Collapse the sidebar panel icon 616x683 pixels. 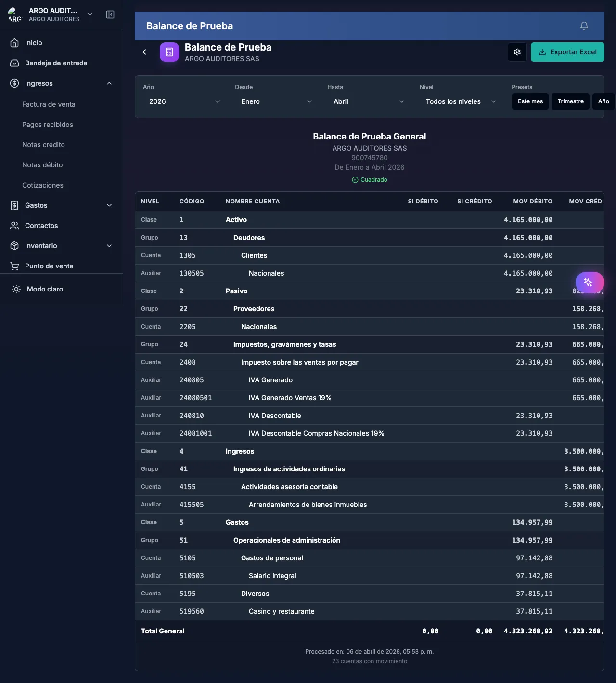[110, 14]
